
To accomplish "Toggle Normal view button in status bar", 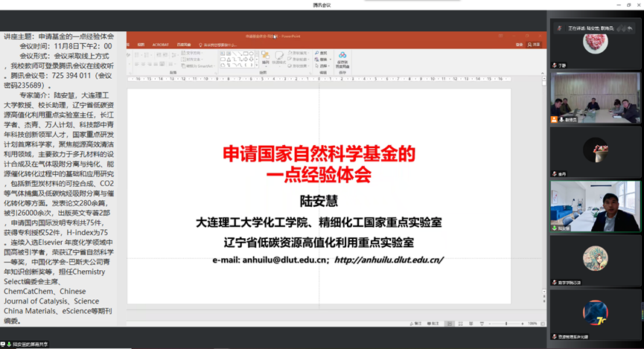I will pos(451,324).
